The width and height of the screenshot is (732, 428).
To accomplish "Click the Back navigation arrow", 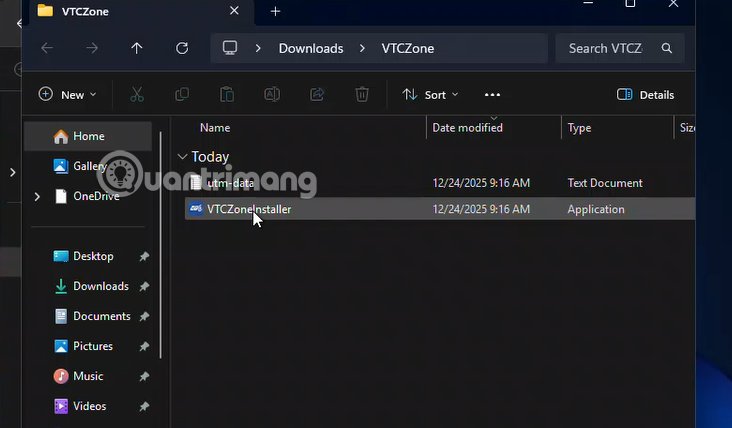I will click(x=47, y=48).
